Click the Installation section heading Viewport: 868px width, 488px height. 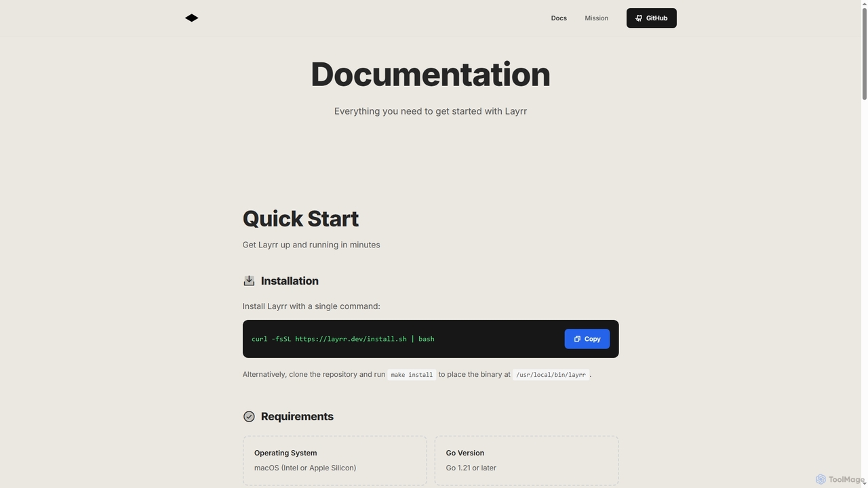pyautogui.click(x=290, y=281)
